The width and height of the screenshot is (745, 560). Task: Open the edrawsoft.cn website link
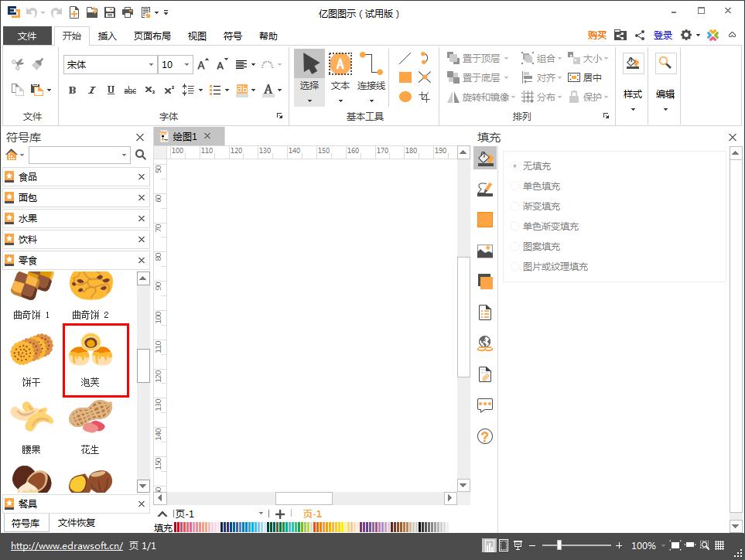click(x=67, y=546)
